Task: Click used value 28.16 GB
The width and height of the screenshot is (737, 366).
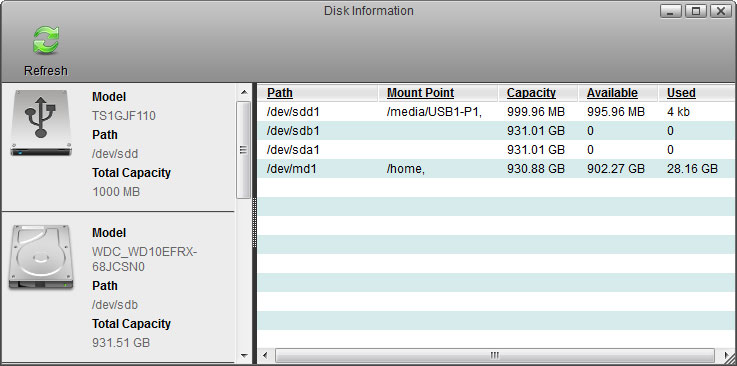Action: [x=692, y=169]
